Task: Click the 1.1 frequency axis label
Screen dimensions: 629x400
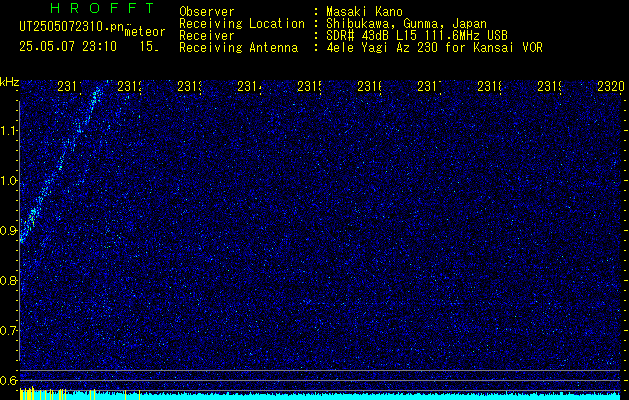Action: pos(9,131)
